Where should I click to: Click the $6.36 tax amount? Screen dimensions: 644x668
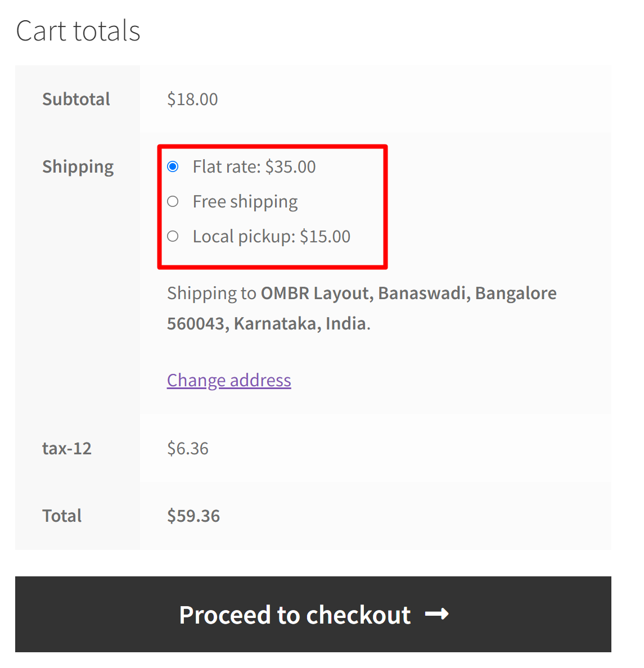click(188, 449)
